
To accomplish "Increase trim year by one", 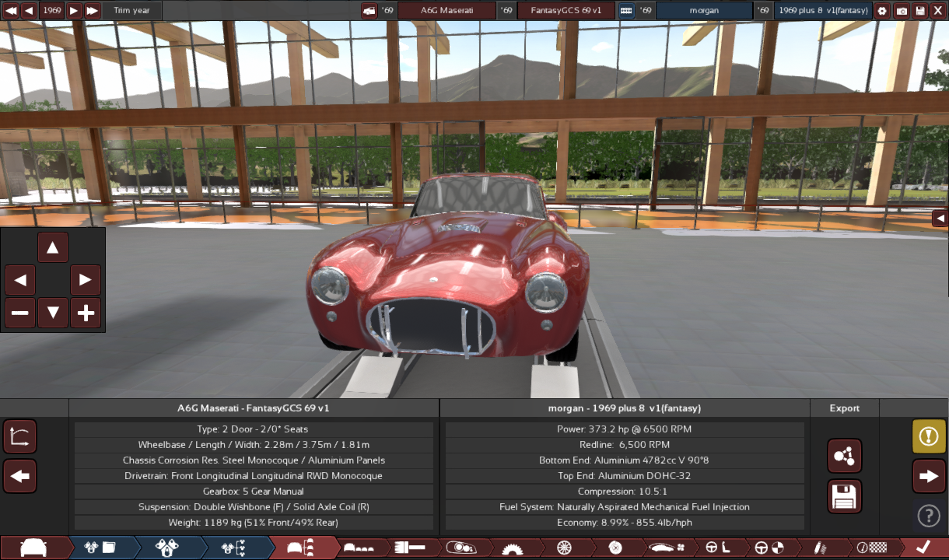I will [x=73, y=10].
